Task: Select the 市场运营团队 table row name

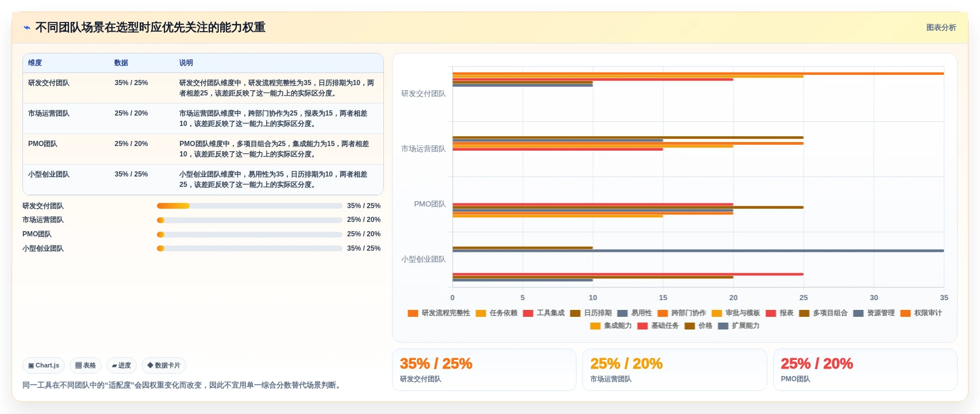Action: [x=49, y=113]
